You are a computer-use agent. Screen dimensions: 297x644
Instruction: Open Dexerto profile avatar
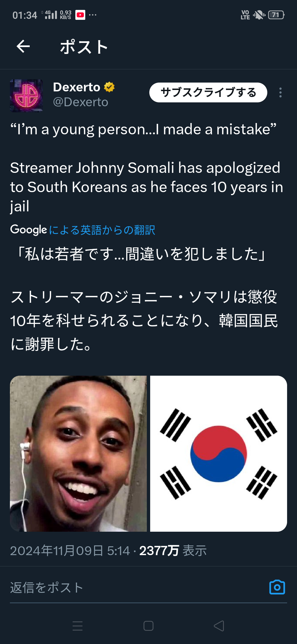pos(26,96)
